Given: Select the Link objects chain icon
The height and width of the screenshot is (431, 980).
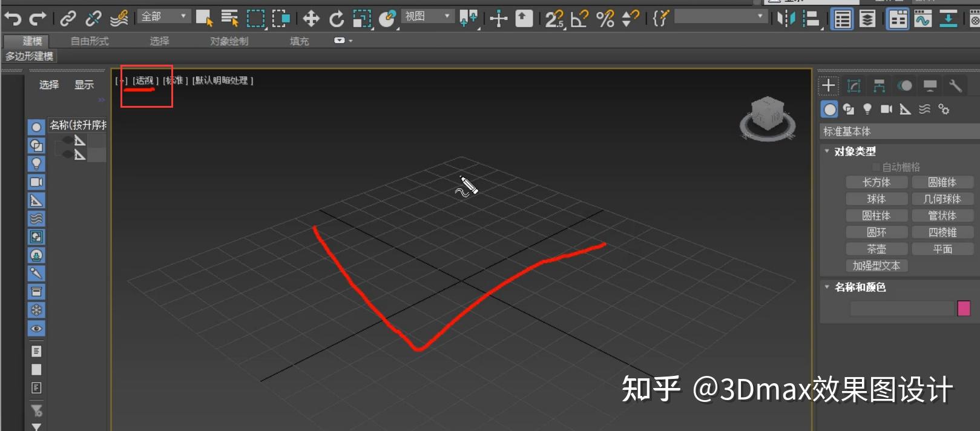Looking at the screenshot, I should [x=68, y=19].
